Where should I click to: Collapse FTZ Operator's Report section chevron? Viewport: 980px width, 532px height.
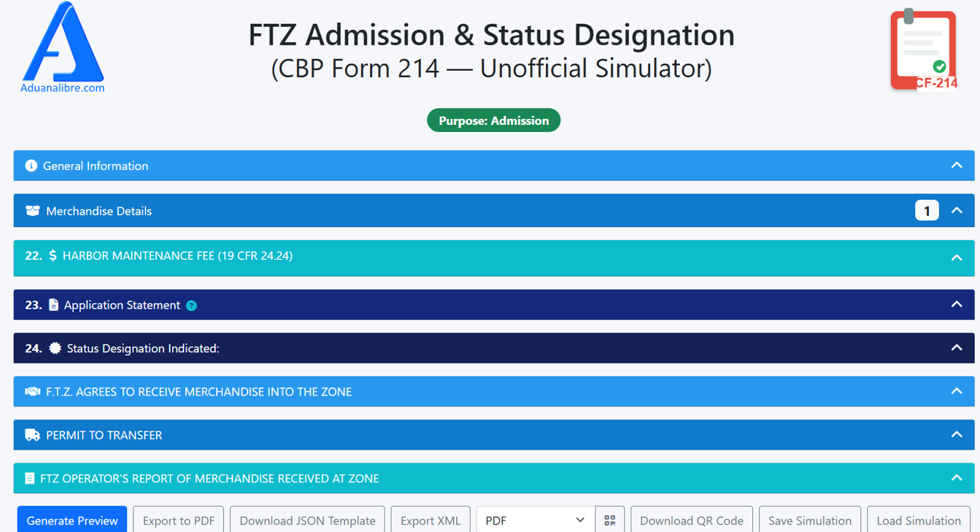(x=956, y=478)
